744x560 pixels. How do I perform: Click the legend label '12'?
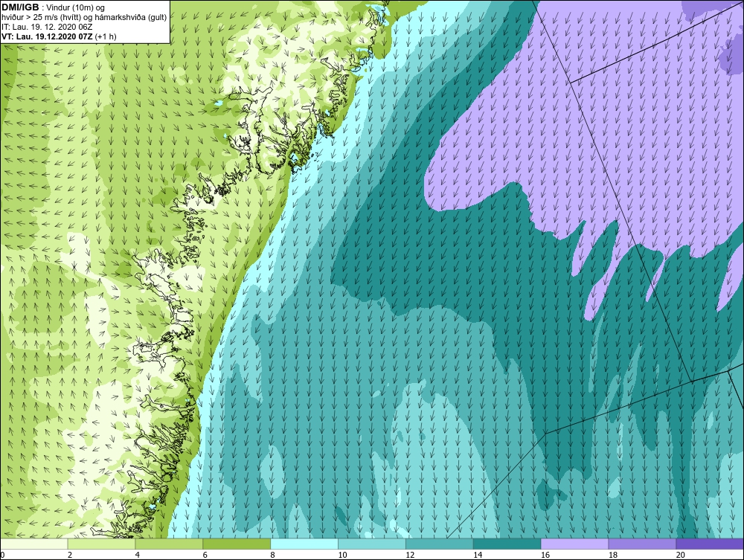410,555
